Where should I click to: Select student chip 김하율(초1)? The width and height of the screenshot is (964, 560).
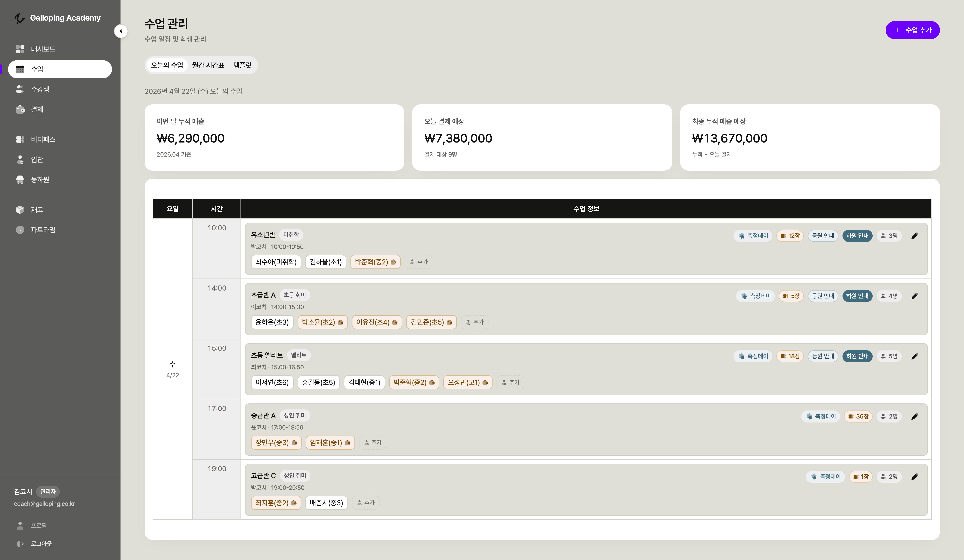coord(326,262)
